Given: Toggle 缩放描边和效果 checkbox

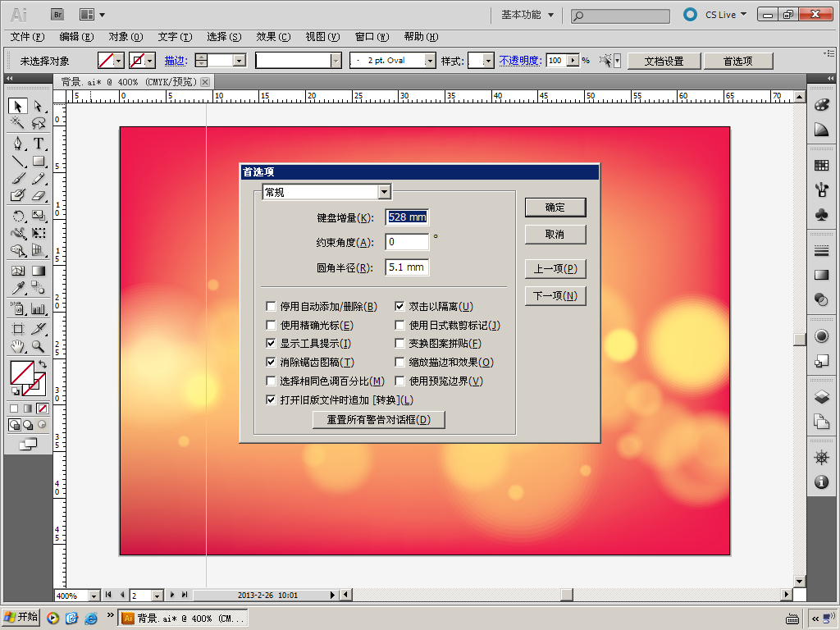Looking at the screenshot, I should (x=399, y=362).
